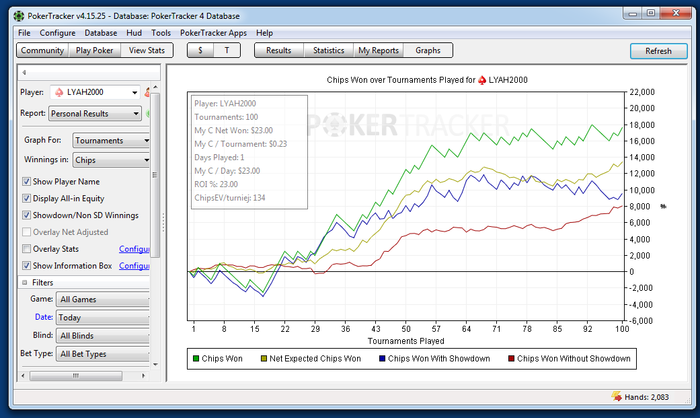Click the splitter handle between sidebar and graph

point(163,222)
